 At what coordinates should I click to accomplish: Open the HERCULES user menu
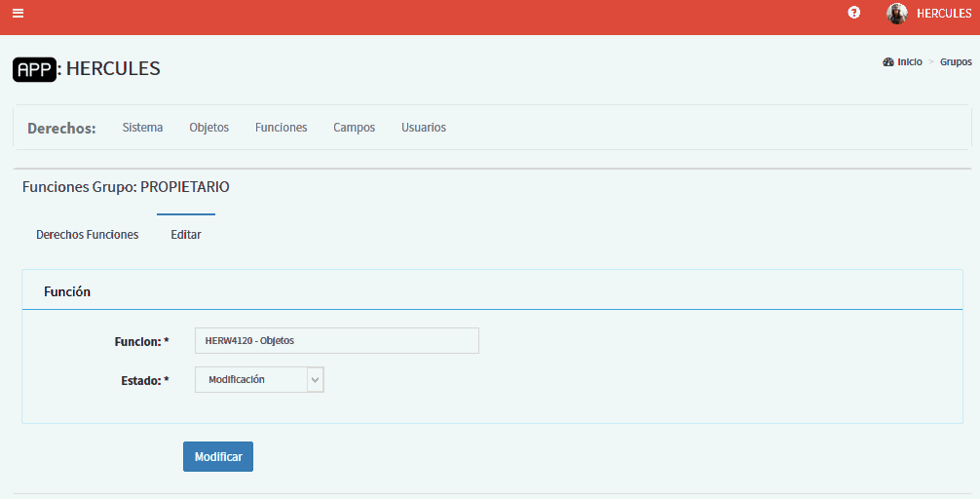click(944, 13)
